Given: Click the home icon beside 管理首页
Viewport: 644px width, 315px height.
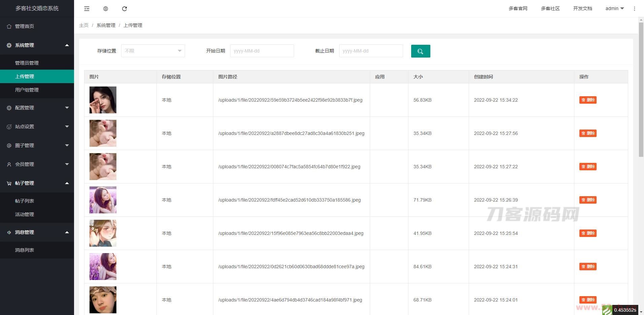Looking at the screenshot, I should (x=9, y=26).
